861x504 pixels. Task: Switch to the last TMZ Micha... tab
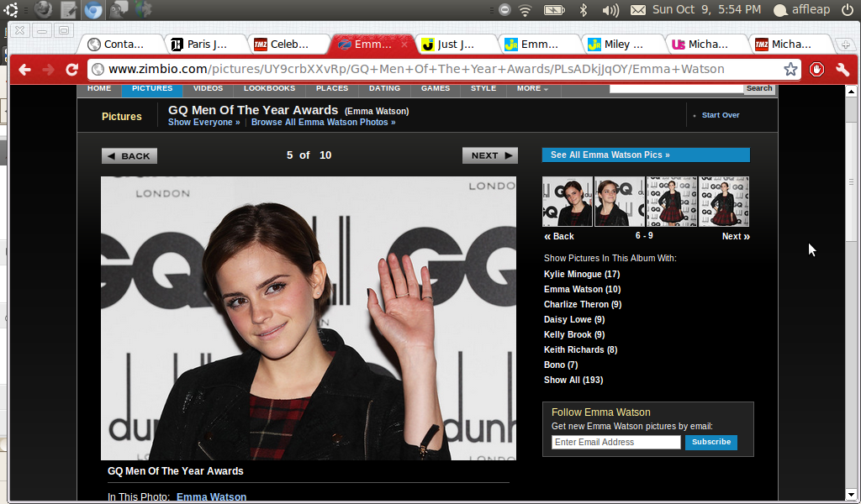789,45
